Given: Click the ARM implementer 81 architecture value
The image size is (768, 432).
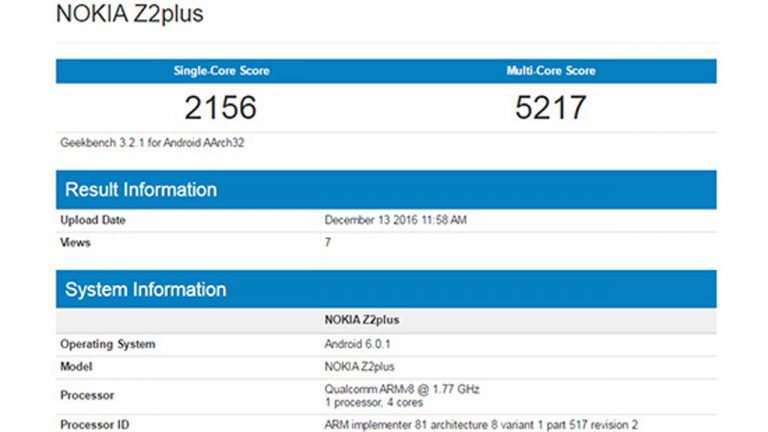Looking at the screenshot, I should point(481,425).
